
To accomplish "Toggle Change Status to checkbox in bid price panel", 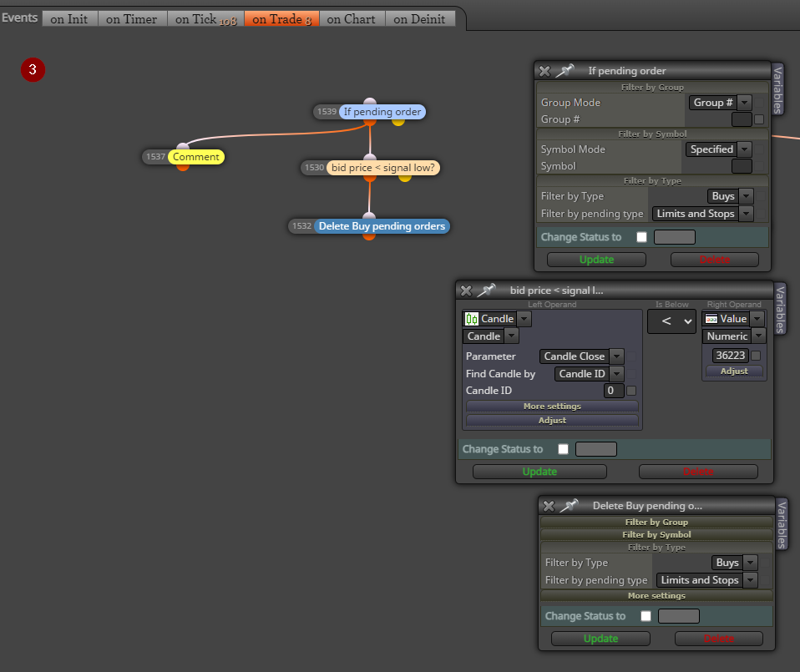I will pyautogui.click(x=564, y=449).
